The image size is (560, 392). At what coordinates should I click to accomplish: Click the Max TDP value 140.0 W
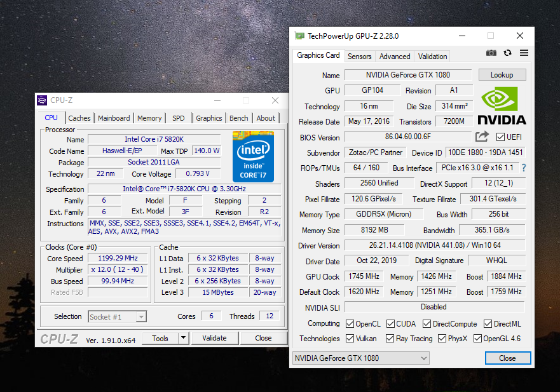(x=207, y=151)
